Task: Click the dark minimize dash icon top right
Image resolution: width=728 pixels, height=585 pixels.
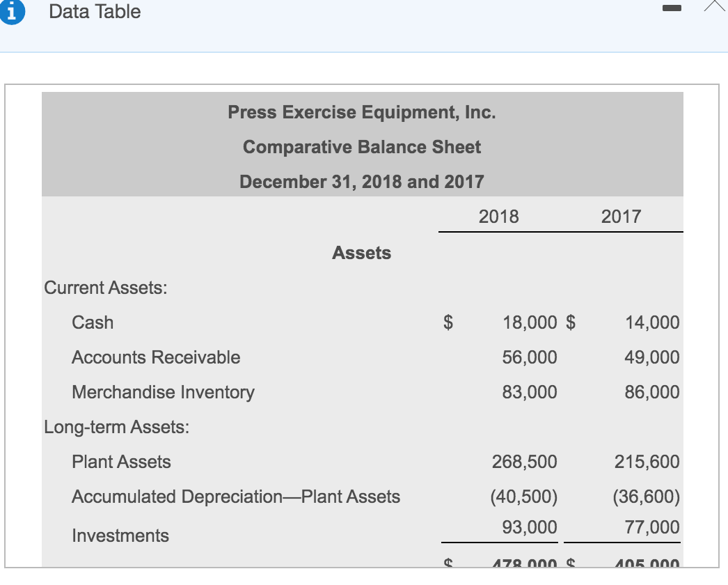Action: pyautogui.click(x=672, y=7)
